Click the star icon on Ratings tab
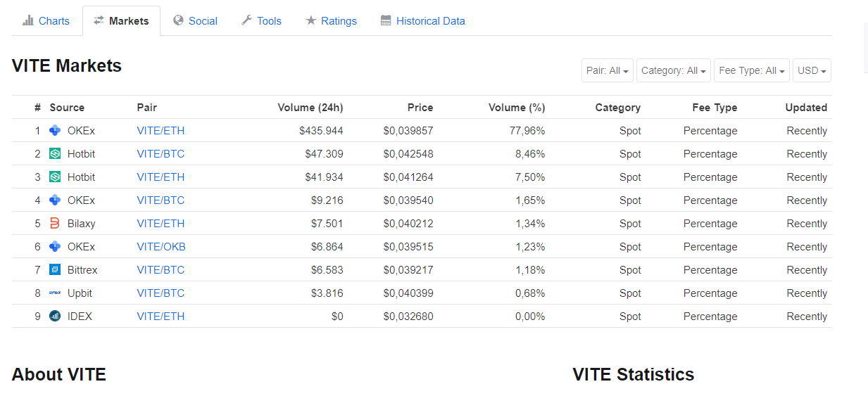Screen dimensions: 868x396 point(310,20)
